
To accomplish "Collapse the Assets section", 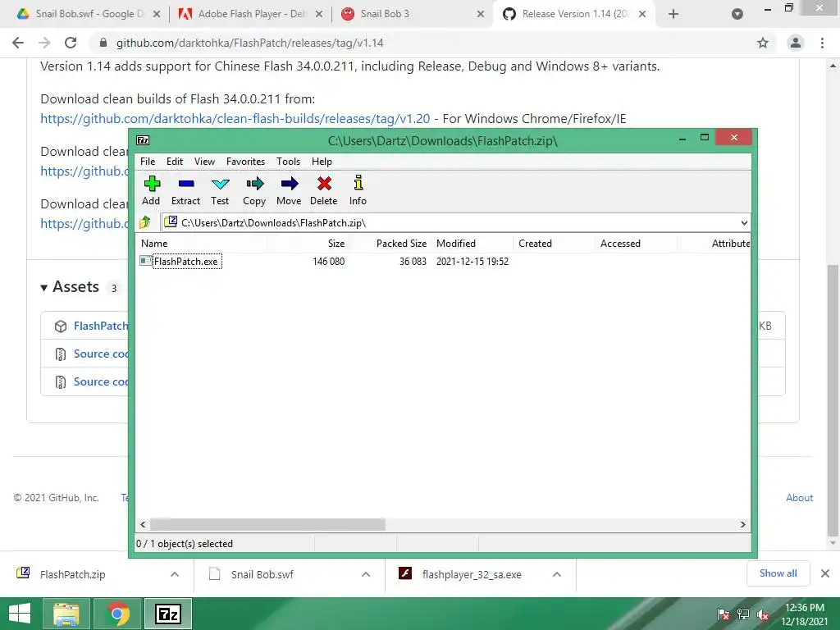I will 44,288.
